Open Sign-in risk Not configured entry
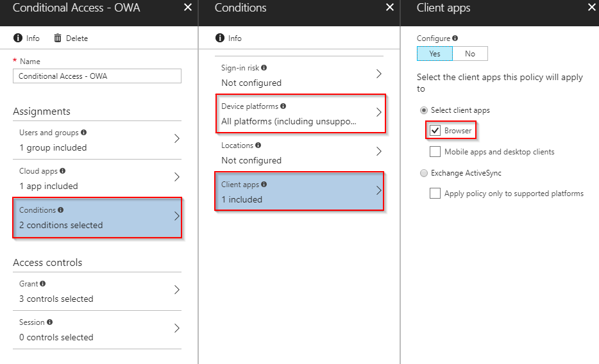The image size is (599, 364). tap(299, 75)
